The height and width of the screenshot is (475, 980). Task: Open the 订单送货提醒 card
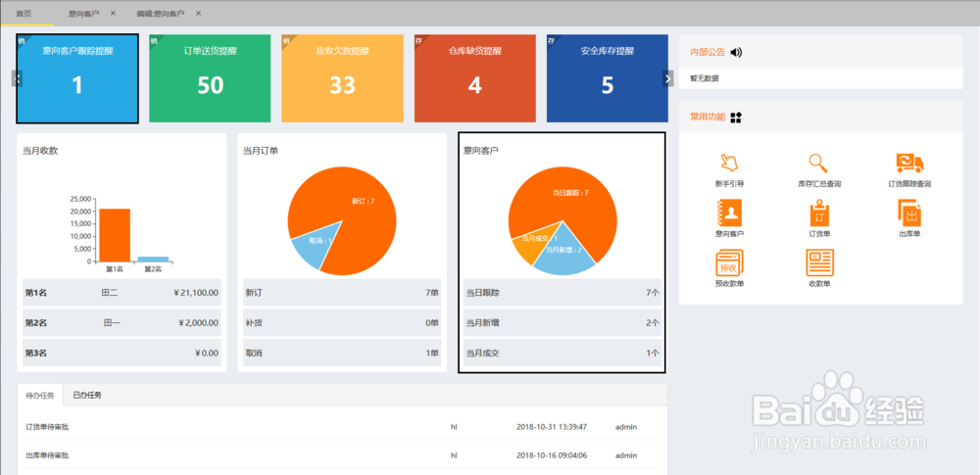pos(210,78)
